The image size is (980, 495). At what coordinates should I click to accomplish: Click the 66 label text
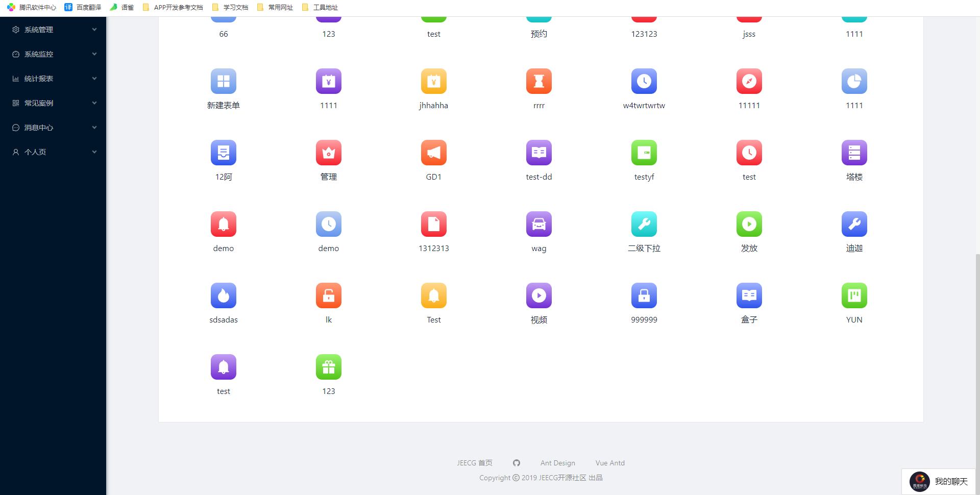coord(224,34)
